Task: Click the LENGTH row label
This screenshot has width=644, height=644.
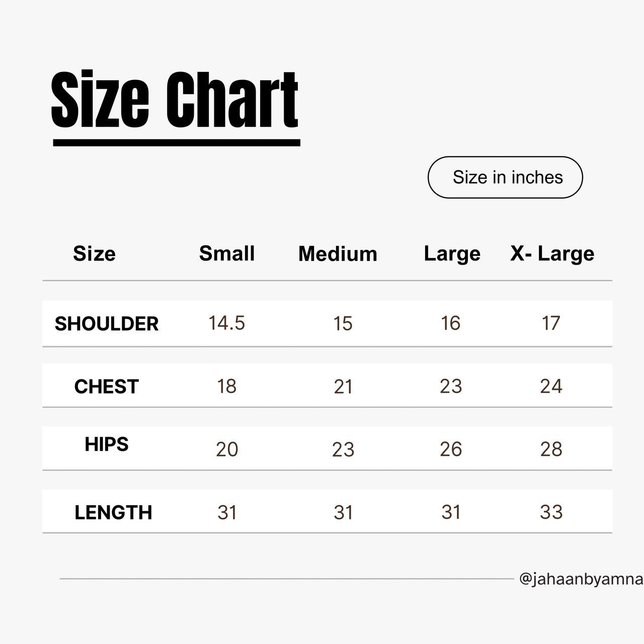Action: pos(113,512)
